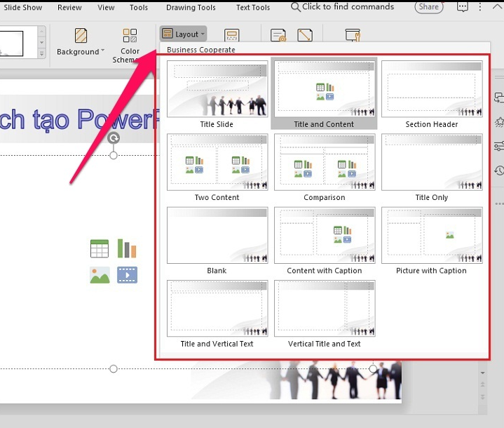Click the rotate handle on the slide

(x=114, y=138)
